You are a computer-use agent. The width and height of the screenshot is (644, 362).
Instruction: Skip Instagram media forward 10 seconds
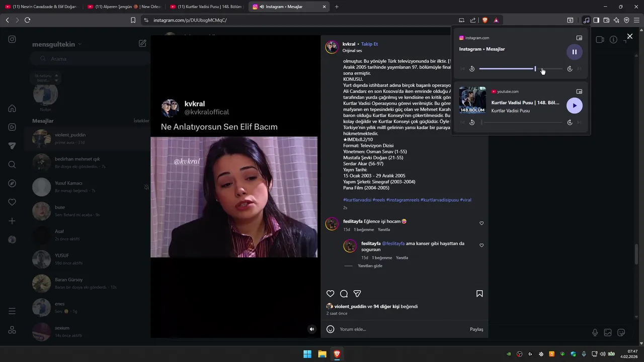[570, 69]
